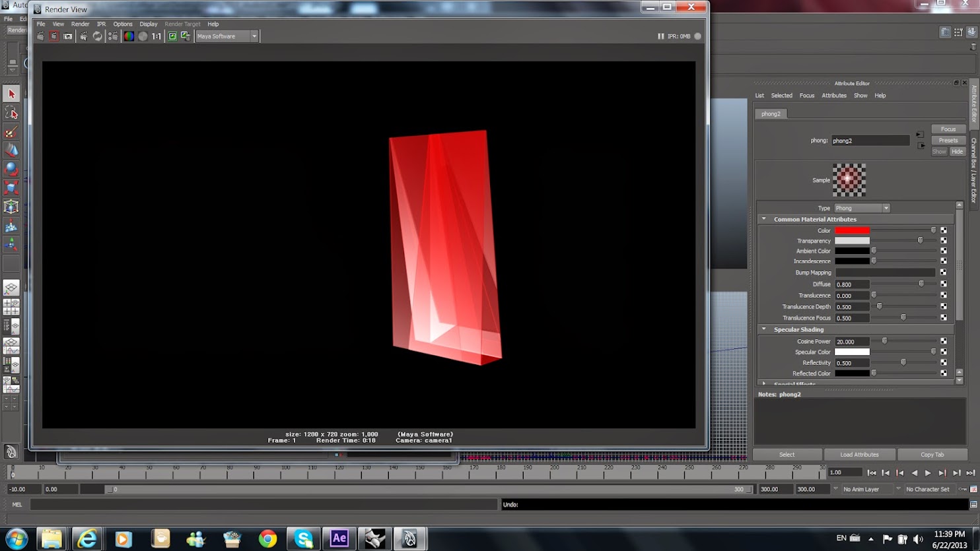Open the IPR menu in Render View

point(101,24)
